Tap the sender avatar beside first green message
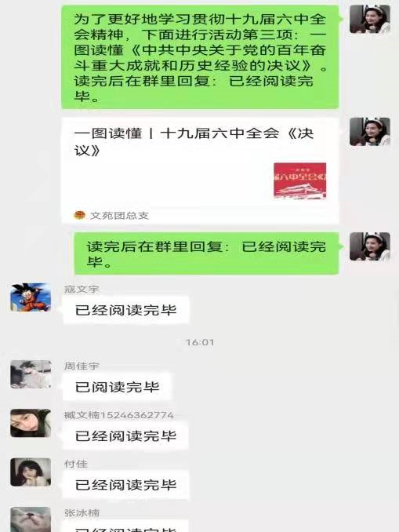The width and height of the screenshot is (399, 532). tap(370, 20)
